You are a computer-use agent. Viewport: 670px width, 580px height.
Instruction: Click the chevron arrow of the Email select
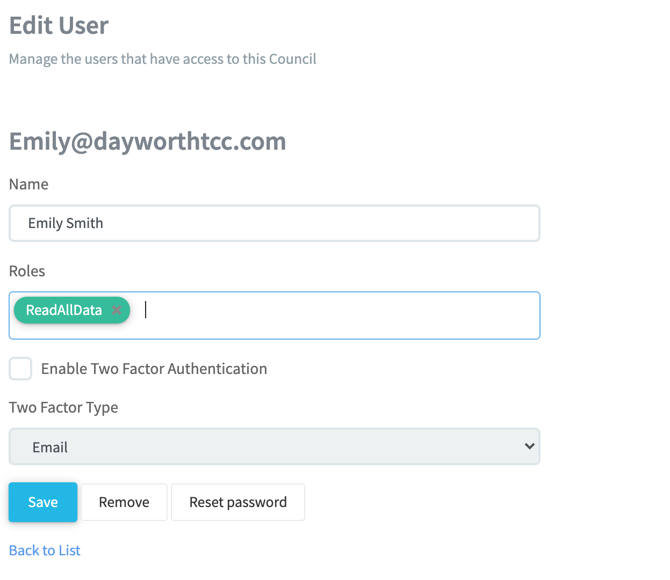[x=529, y=446]
